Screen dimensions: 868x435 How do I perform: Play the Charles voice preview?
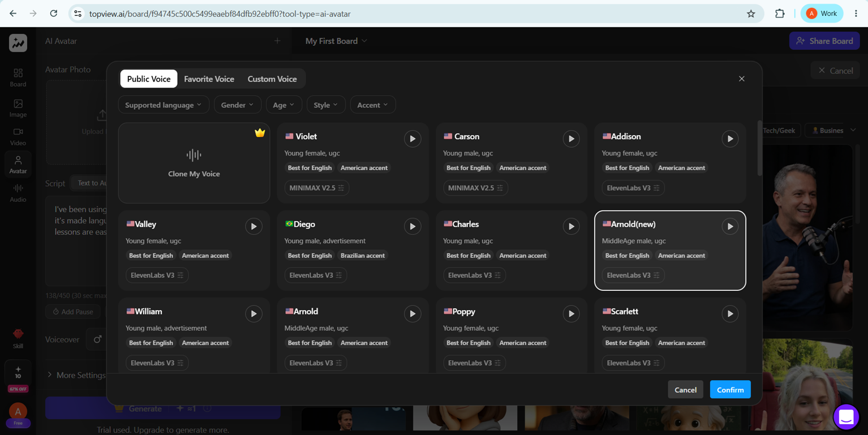coord(571,226)
